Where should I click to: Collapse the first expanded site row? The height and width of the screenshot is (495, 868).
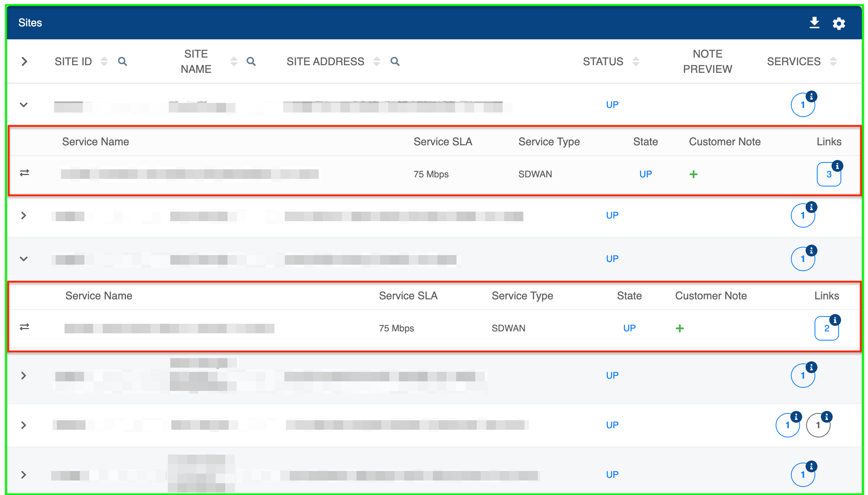[24, 104]
